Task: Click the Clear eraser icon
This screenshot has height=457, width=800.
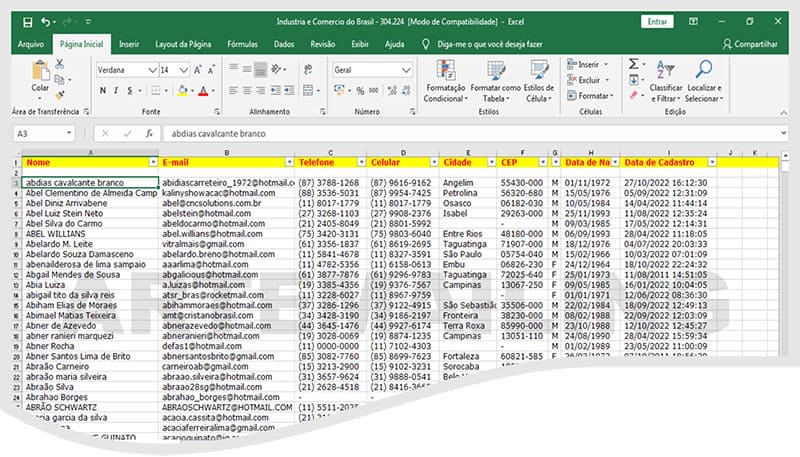Action: click(633, 95)
